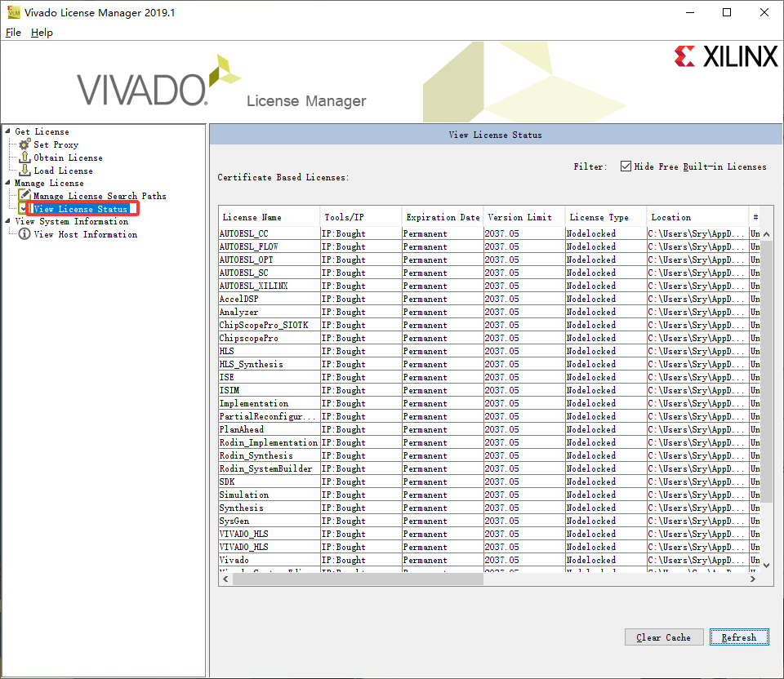Select the Synthesis license row

pyautogui.click(x=490, y=508)
